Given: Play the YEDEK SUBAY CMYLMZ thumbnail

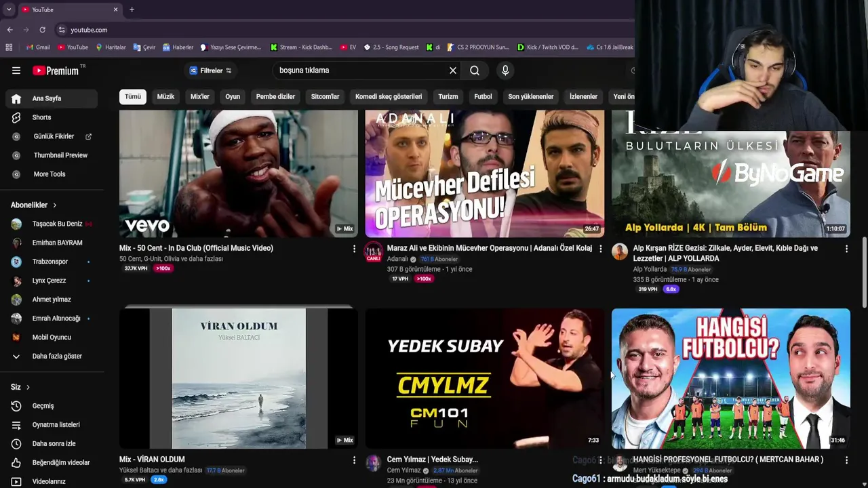Looking at the screenshot, I should 485,378.
